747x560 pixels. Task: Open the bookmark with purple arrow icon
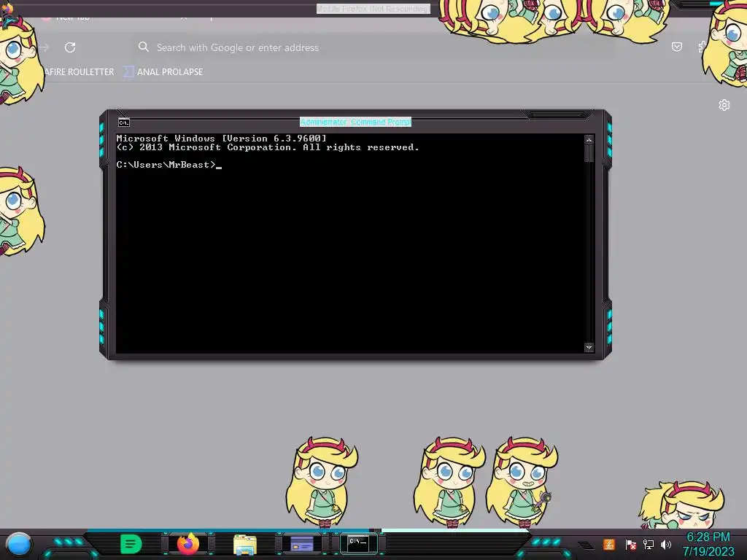pyautogui.click(x=163, y=72)
